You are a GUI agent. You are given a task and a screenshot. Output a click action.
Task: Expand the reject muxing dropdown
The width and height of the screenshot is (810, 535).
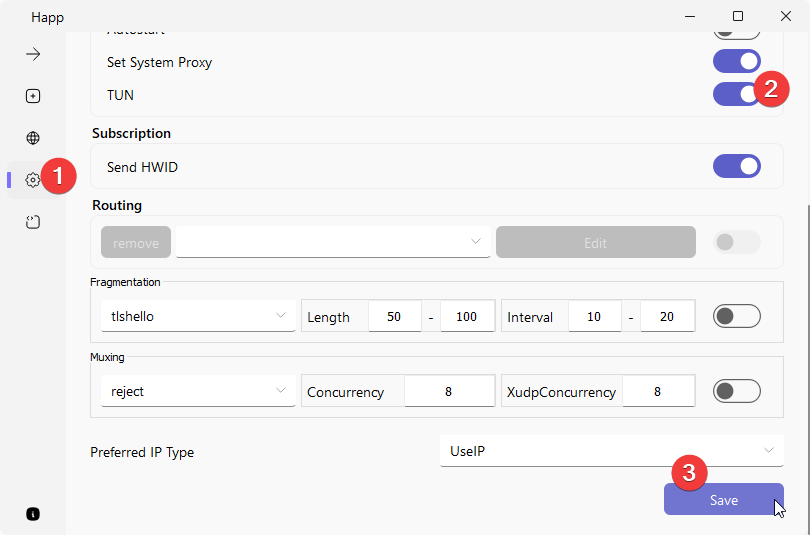pyautogui.click(x=197, y=391)
